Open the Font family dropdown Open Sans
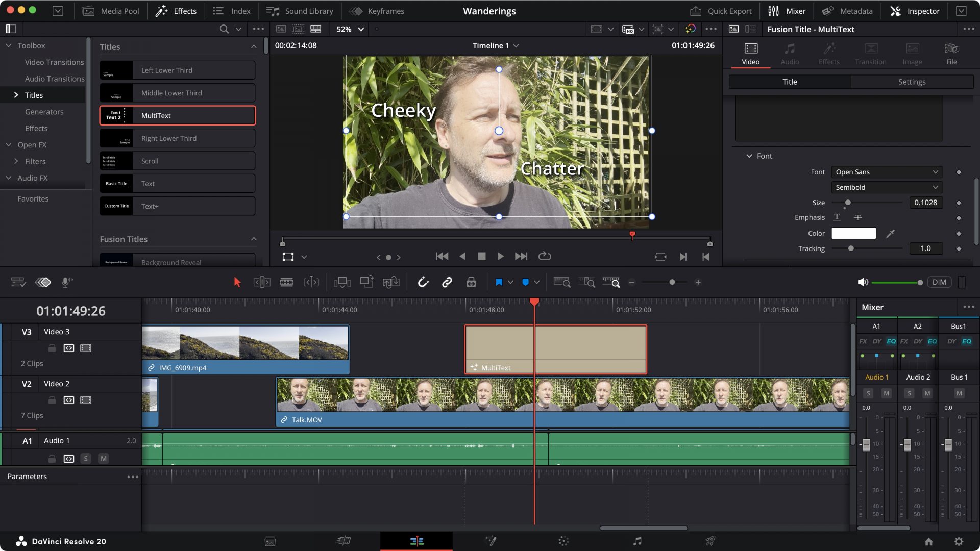The image size is (980, 551). 887,172
